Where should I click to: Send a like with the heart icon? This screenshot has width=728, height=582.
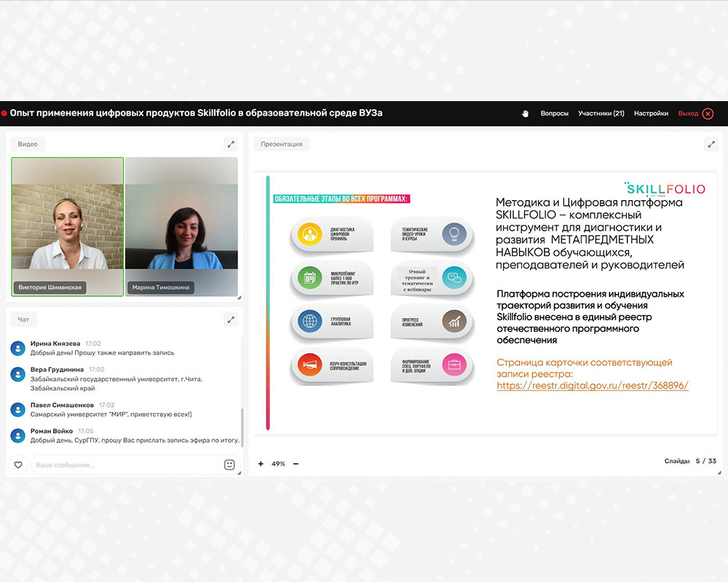pyautogui.click(x=18, y=465)
